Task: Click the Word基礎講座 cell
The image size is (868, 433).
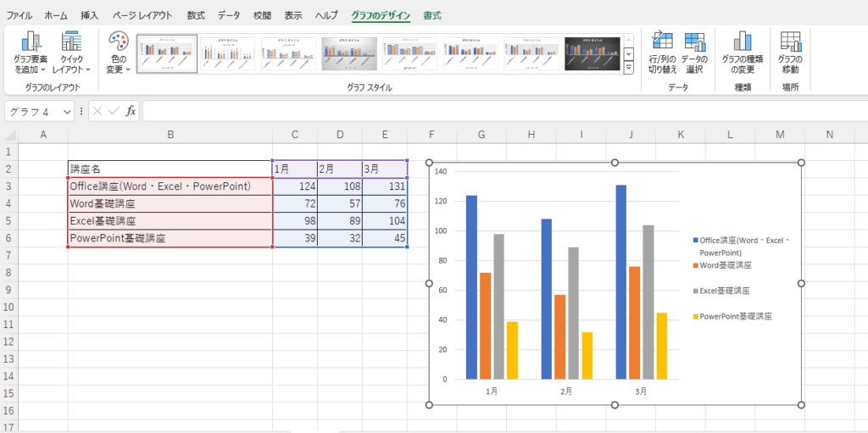Action: pos(170,203)
